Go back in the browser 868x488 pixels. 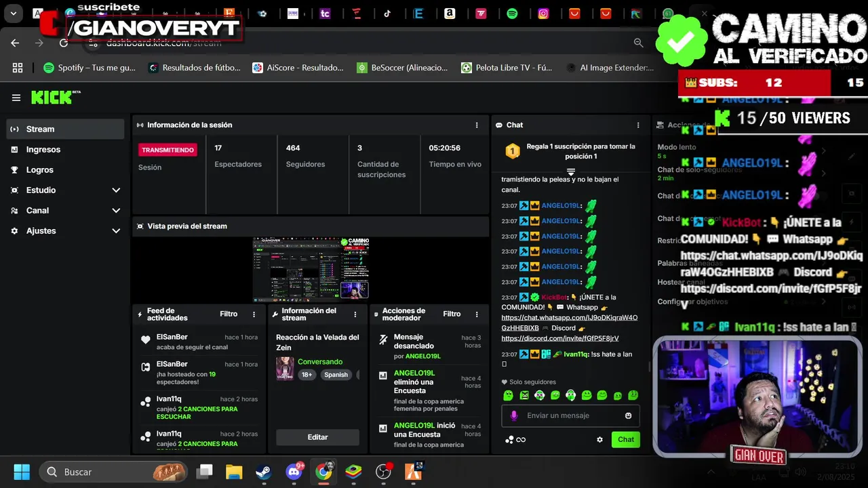point(16,43)
